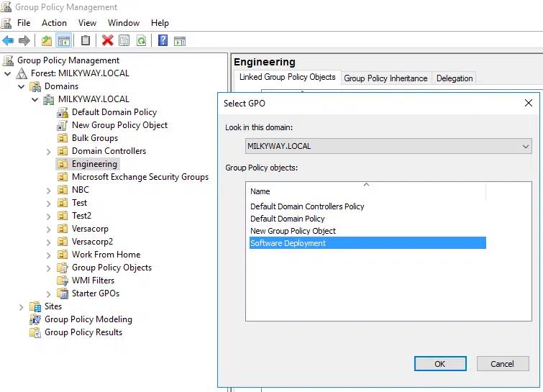543x392 pixels.
Task: Expand the Sites node
Action: point(22,307)
